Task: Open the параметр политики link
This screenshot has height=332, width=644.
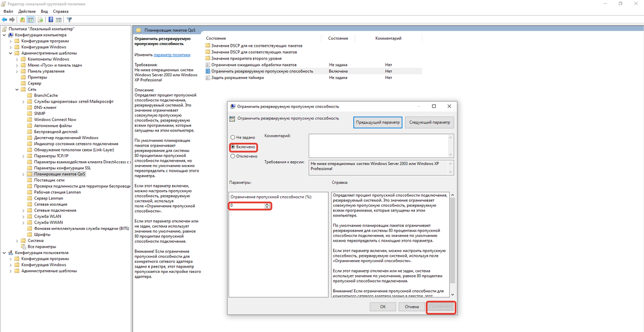Action: [x=172, y=55]
